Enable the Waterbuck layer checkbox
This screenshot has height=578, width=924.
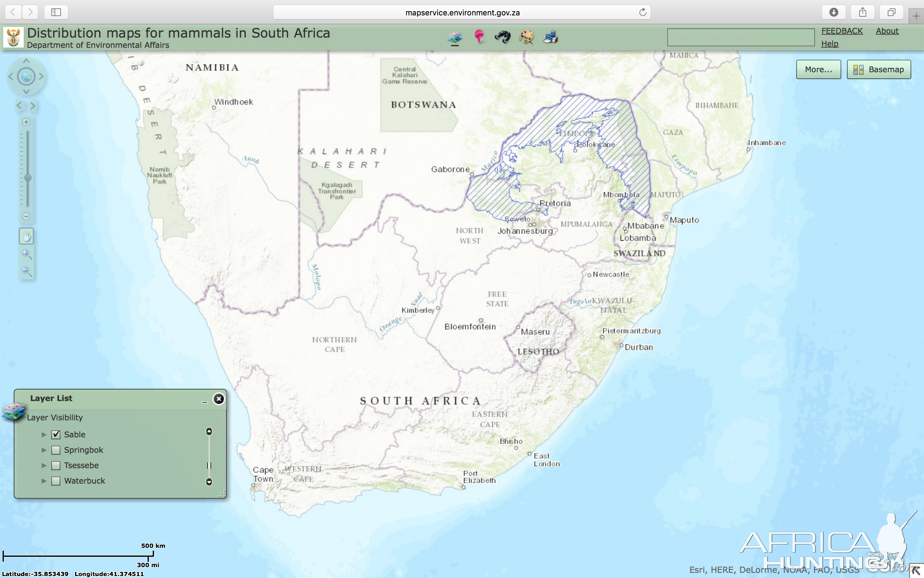pos(56,481)
